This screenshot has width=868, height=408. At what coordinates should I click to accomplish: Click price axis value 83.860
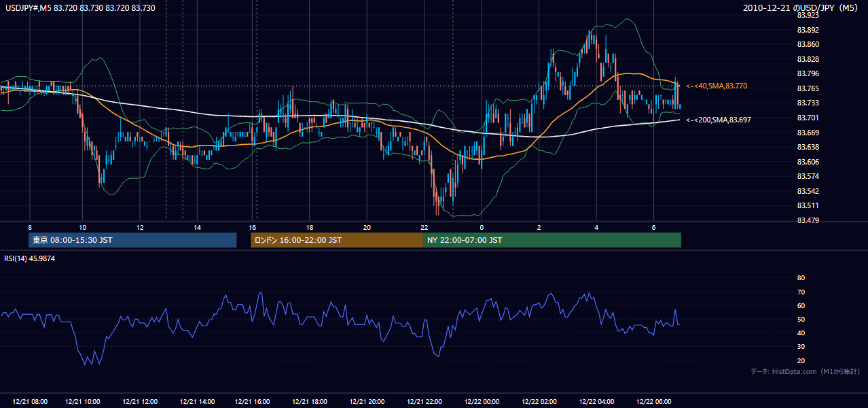pyautogui.click(x=808, y=44)
